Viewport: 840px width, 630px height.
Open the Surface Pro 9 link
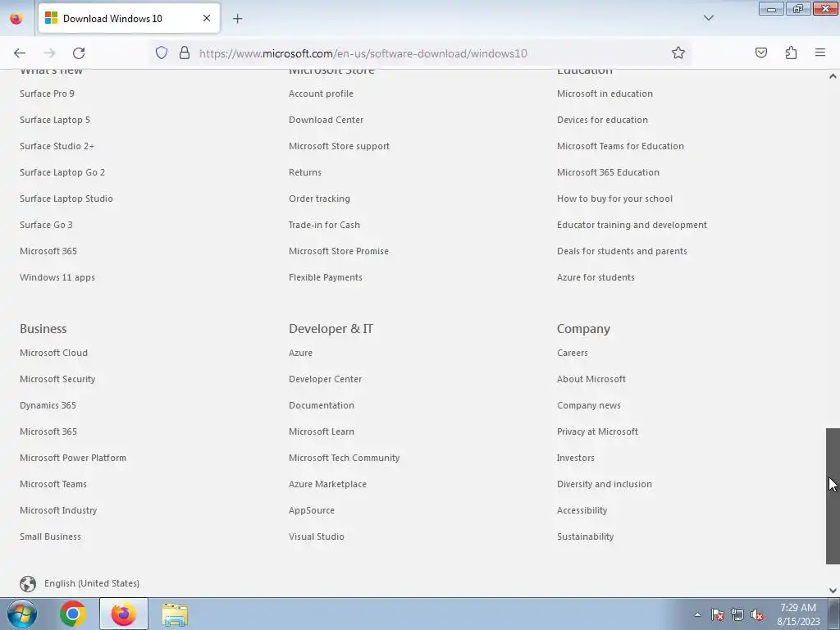[47, 94]
